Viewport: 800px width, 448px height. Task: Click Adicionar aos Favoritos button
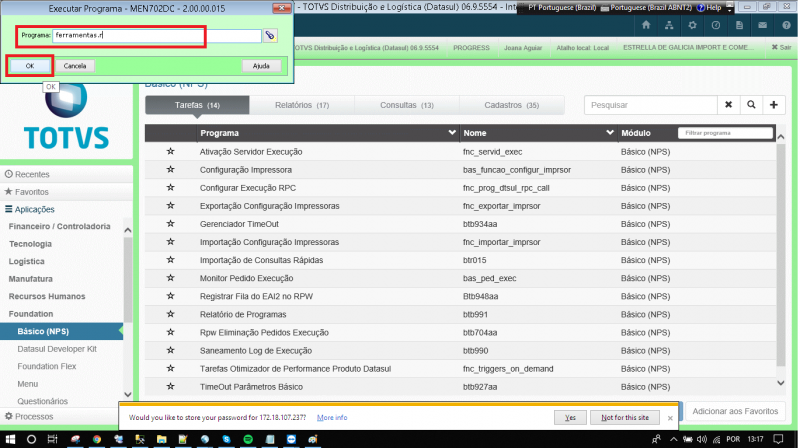click(735, 411)
